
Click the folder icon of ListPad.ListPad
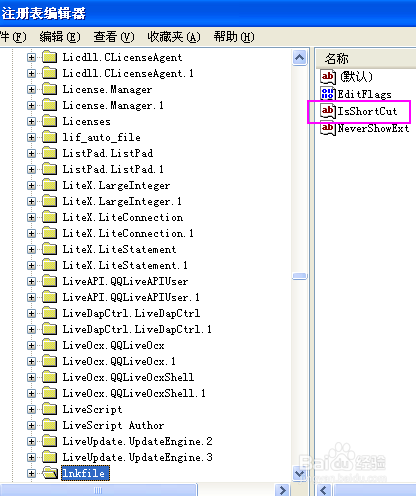(50, 153)
